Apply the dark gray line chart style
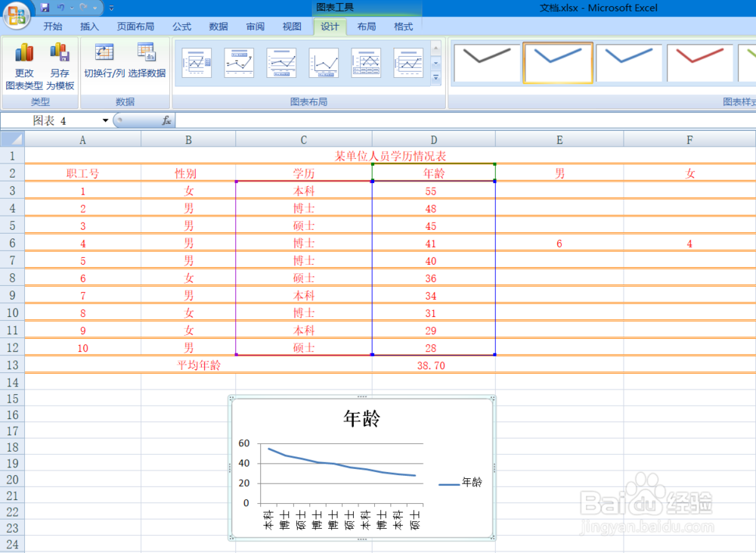 point(486,63)
